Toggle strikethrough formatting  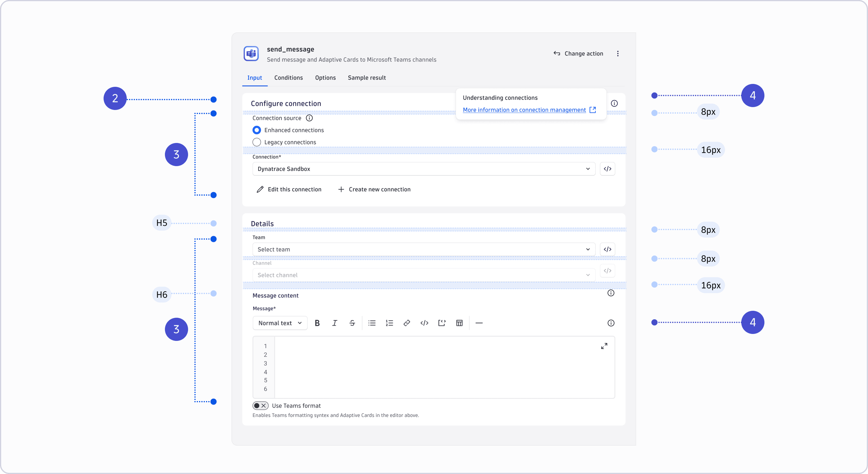[x=352, y=323]
